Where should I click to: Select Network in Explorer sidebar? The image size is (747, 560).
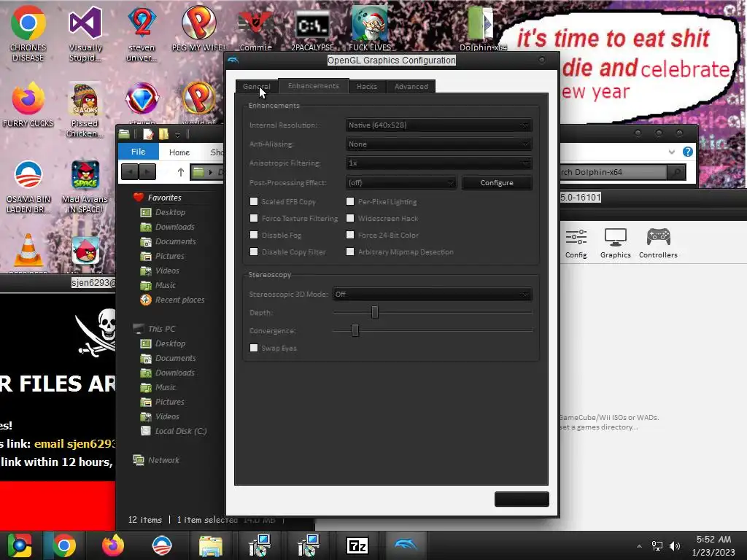coord(156,460)
